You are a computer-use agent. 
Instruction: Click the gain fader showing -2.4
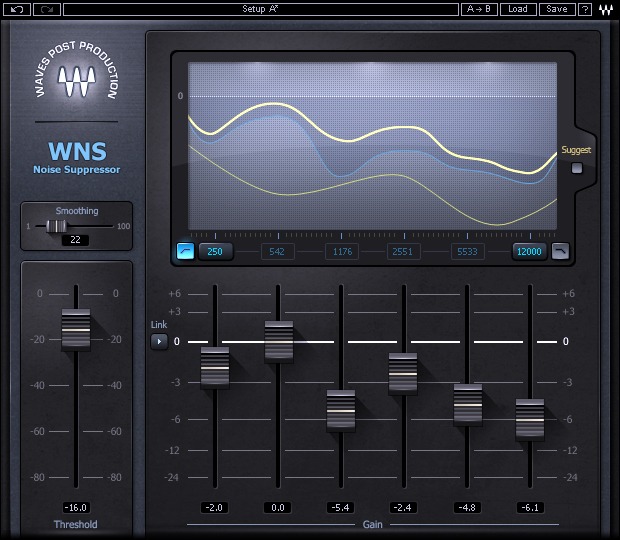click(x=403, y=374)
